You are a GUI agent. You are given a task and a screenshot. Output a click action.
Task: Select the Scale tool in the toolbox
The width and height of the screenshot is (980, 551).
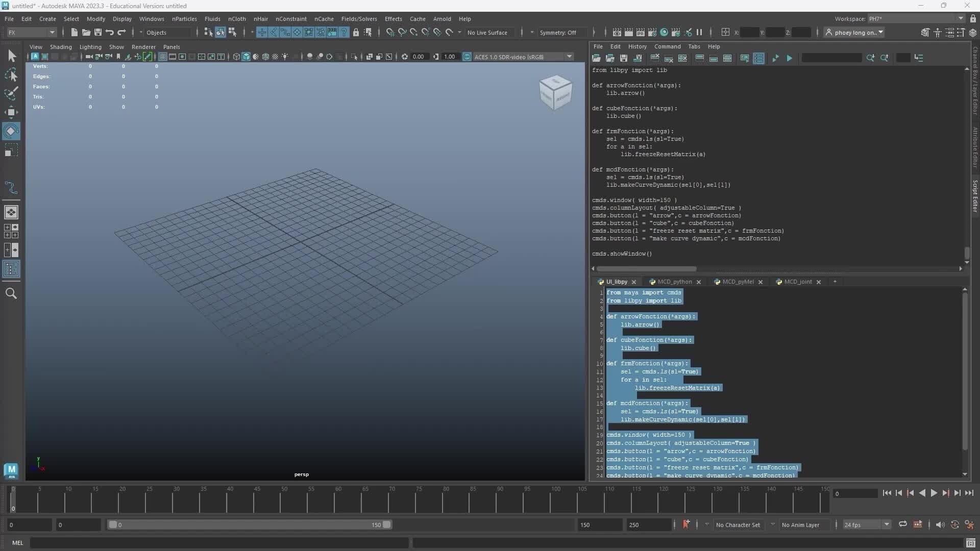click(11, 149)
